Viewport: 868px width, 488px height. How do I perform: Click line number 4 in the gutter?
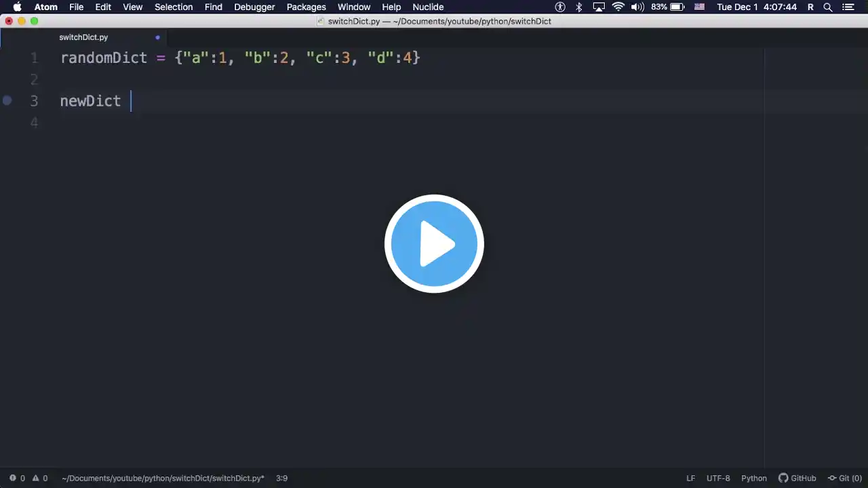[34, 122]
